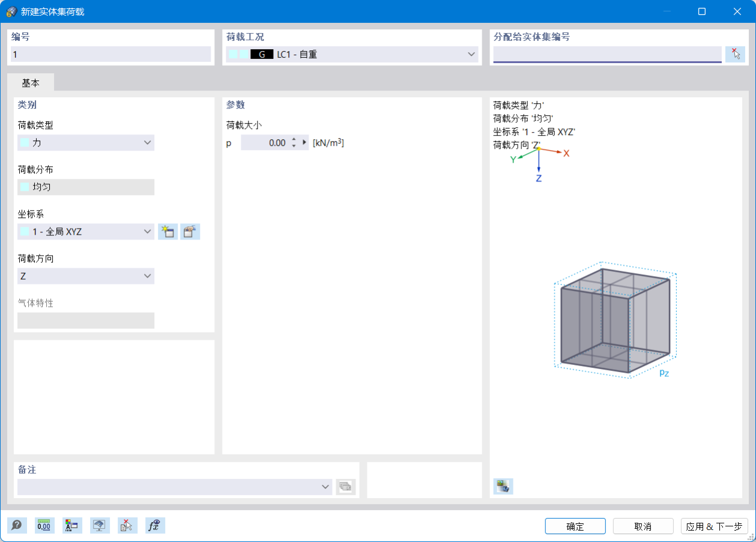Edit the selected coordinate system

(x=190, y=232)
